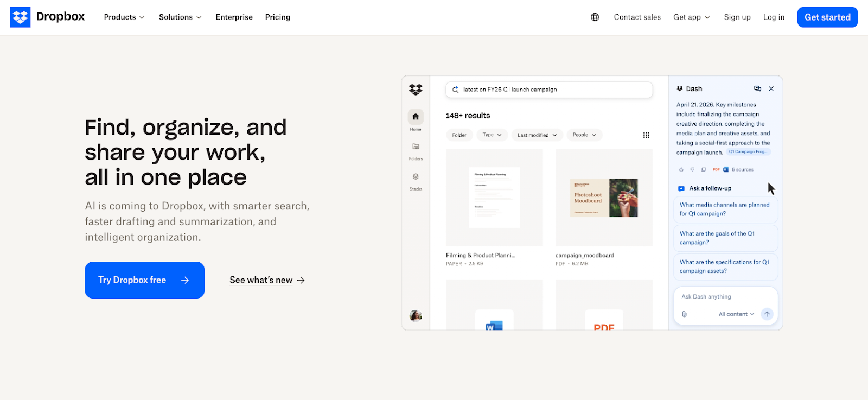
Task: Click the search icon in search bar
Action: 455,90
